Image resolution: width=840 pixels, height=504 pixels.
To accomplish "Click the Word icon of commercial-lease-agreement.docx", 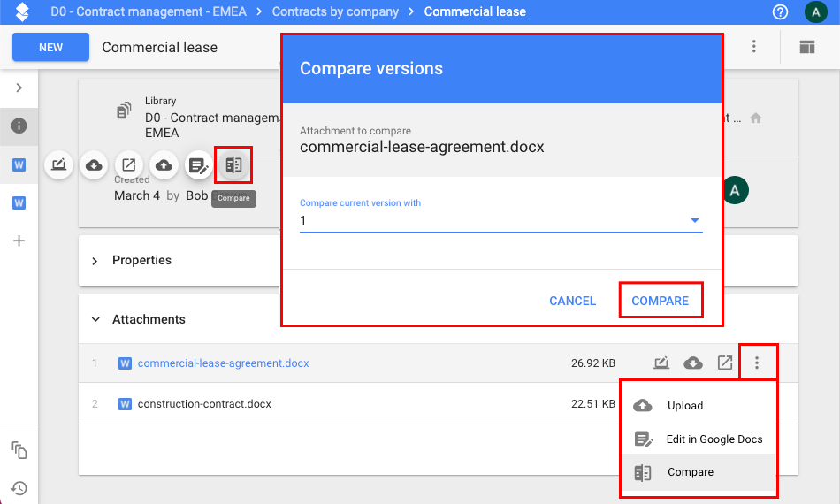I will point(125,363).
